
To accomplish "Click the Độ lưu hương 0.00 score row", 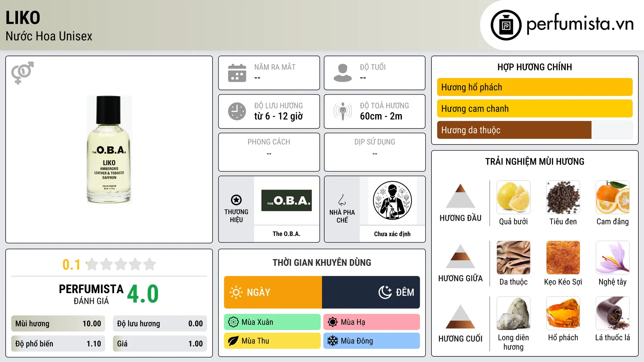I will coord(160,324).
